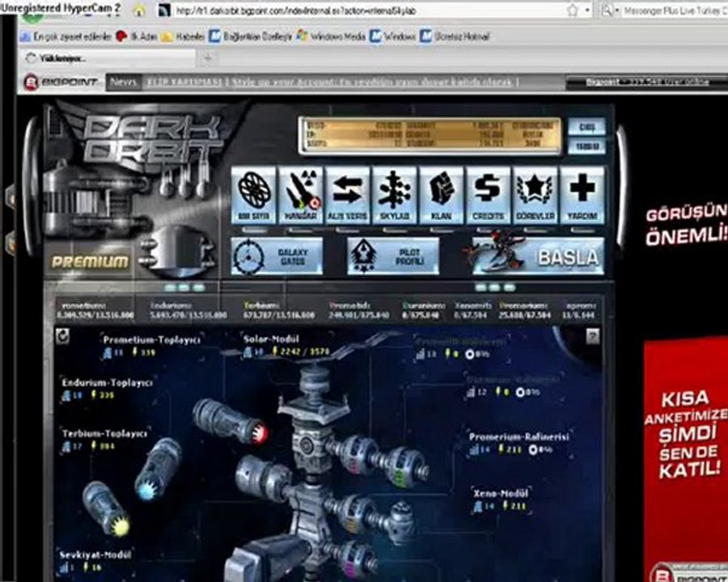Screen dimensions: 728x582
Task: Open the Ücretsiz Hotmail bookmark
Action: pyautogui.click(x=455, y=36)
